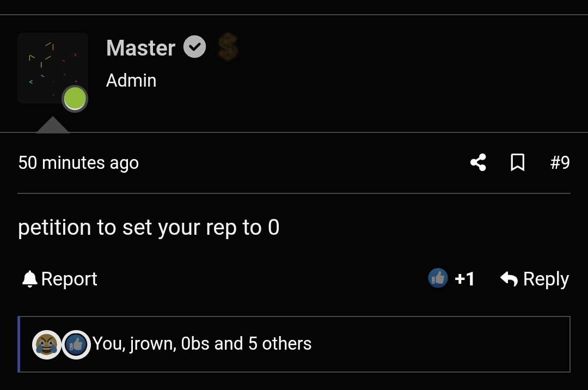
Task: Click the green online status dot
Action: [x=75, y=99]
